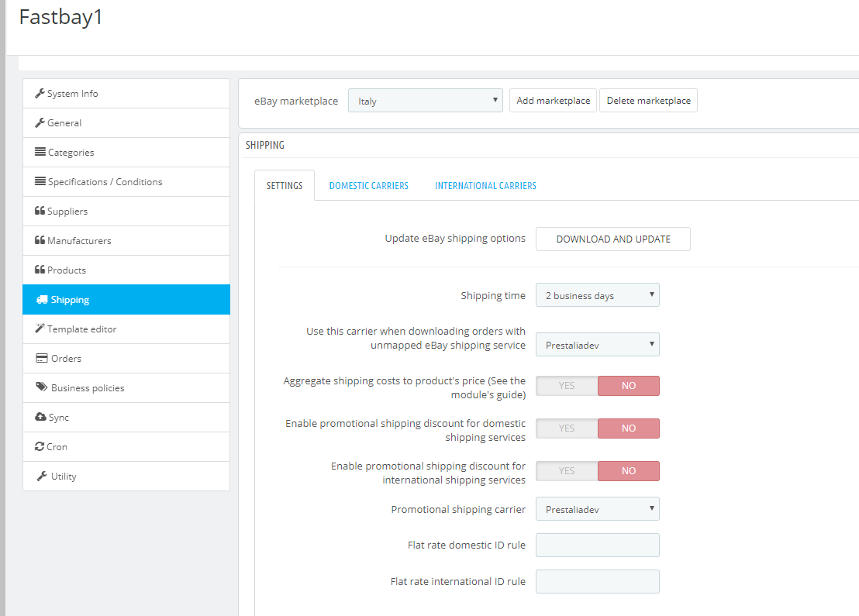859x616 pixels.
Task: Click the Download and Update button
Action: (613, 239)
